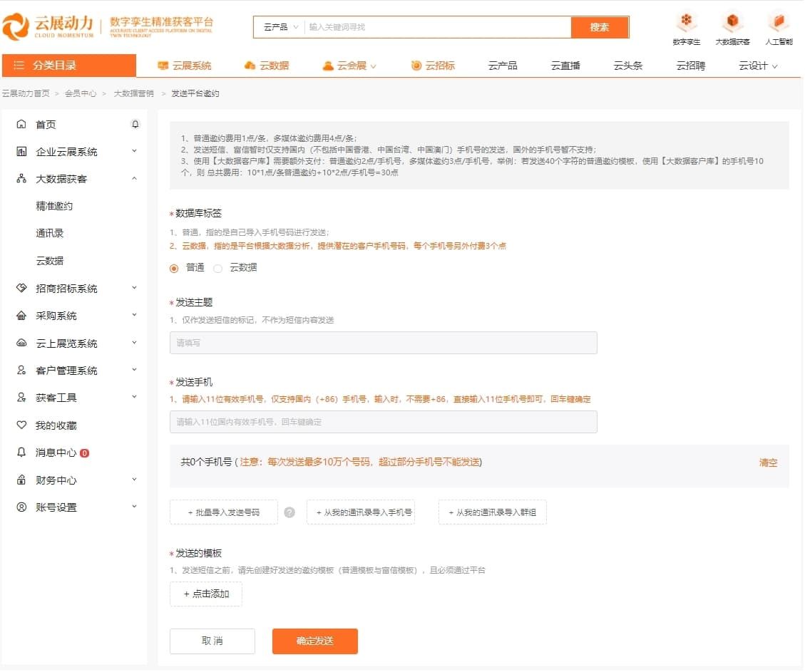Open the 云产品 search category dropdown

pyautogui.click(x=278, y=26)
